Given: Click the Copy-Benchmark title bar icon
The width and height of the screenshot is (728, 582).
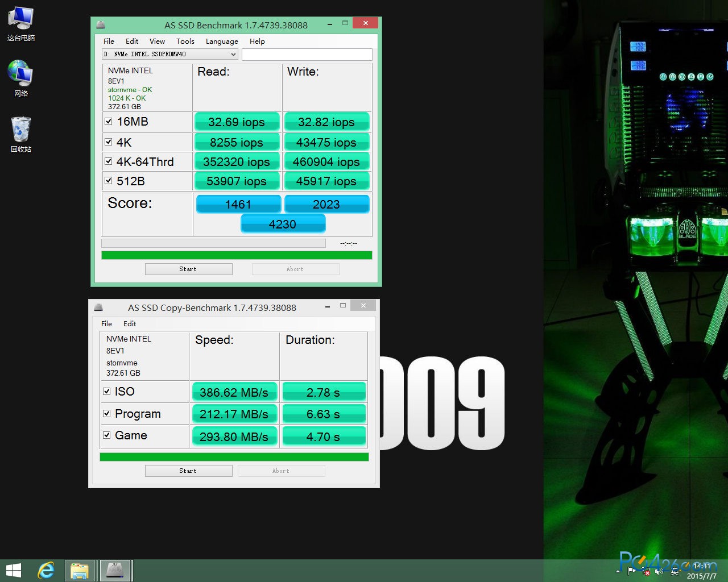Looking at the screenshot, I should [x=98, y=307].
